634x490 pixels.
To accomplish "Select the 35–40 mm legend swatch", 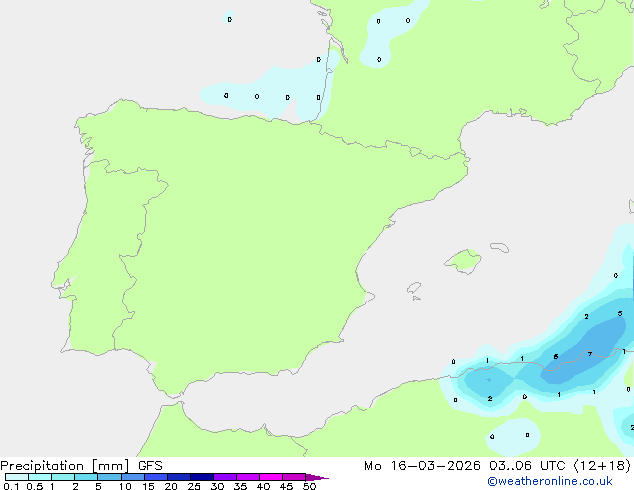I will pyautogui.click(x=248, y=477).
